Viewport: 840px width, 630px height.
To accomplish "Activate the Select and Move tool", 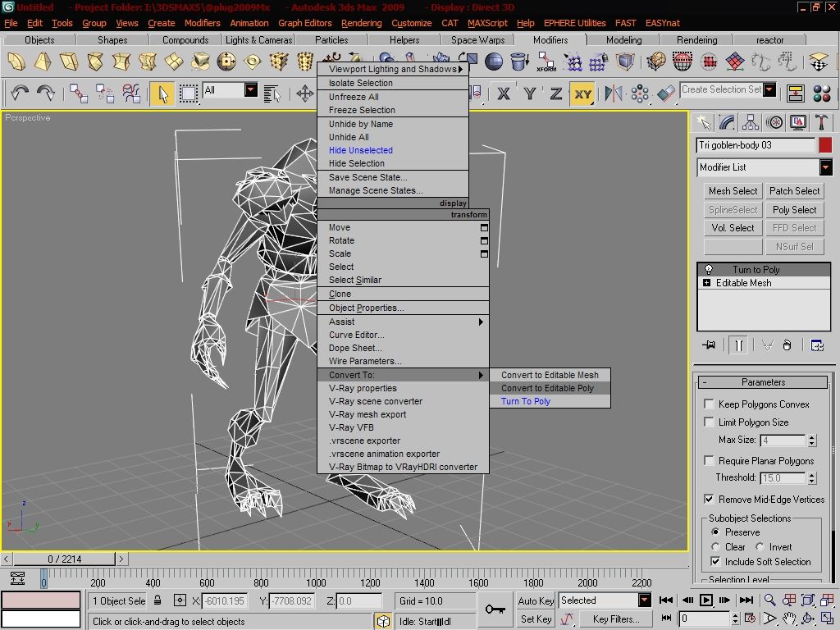I will [305, 94].
